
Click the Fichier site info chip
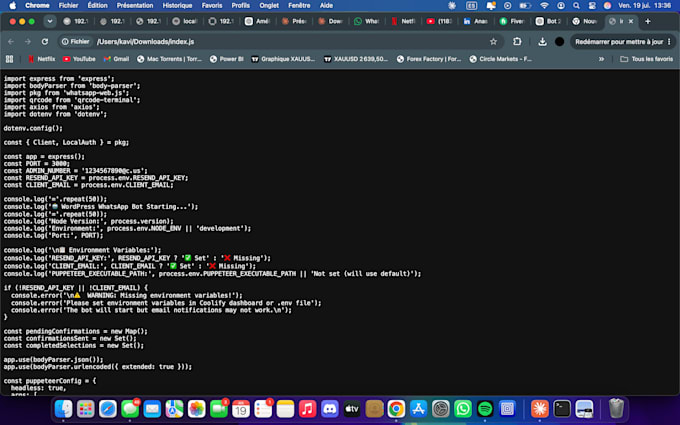[75, 42]
